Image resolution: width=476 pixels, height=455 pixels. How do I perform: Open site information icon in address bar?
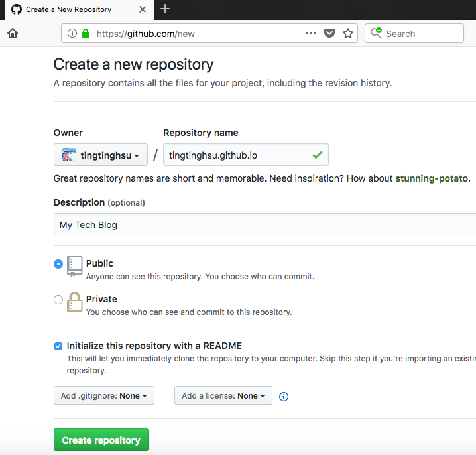[x=72, y=33]
